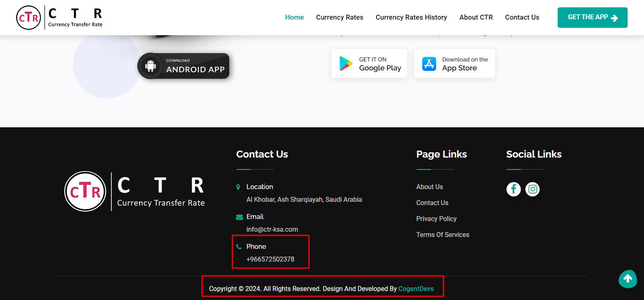The image size is (644, 300).
Task: Click the CTR logo in header
Action: (x=59, y=18)
